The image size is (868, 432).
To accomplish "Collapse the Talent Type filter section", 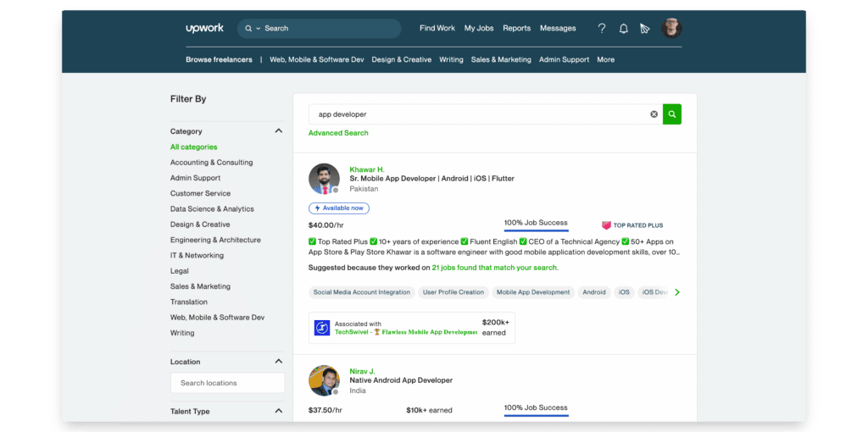I will click(x=278, y=411).
